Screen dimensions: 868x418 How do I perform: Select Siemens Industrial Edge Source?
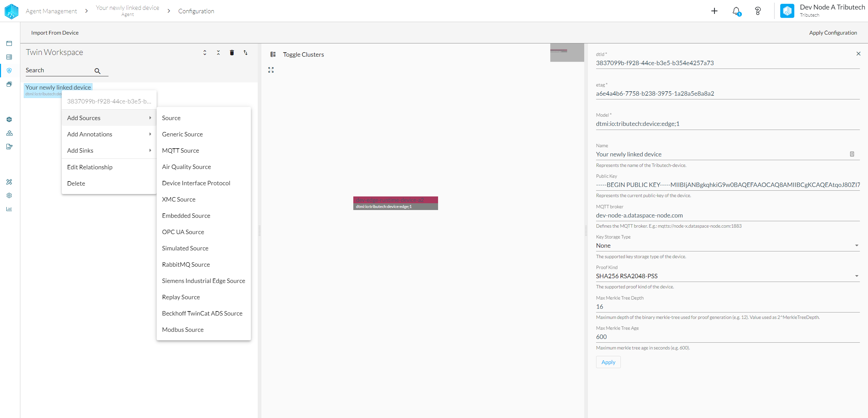204,281
